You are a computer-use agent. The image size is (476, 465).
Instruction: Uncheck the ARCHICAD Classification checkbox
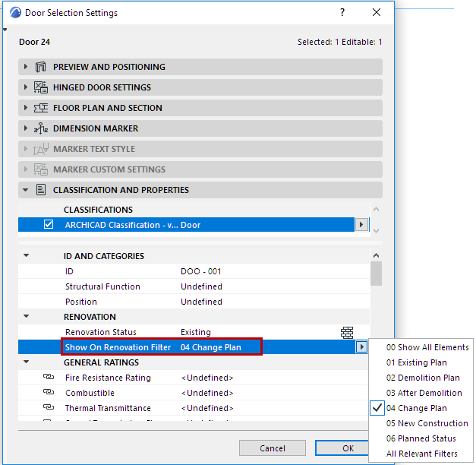49,224
